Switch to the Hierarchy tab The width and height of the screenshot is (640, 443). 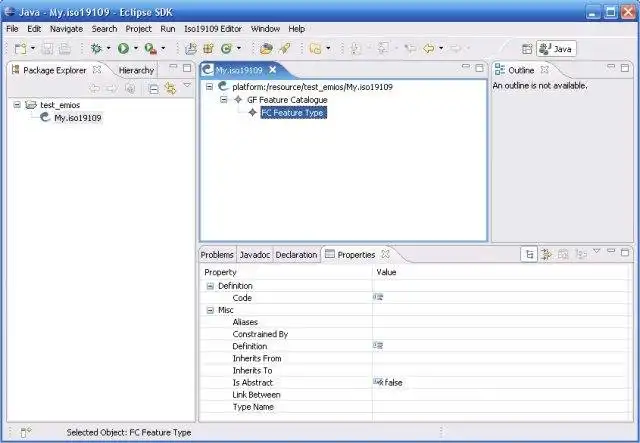click(136, 70)
